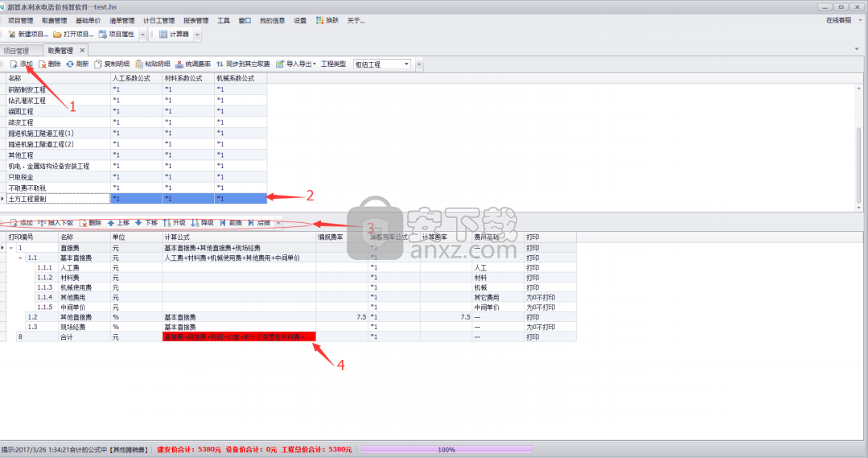The image size is (868, 458).
Task: Click 打开项目 folder icon
Action: point(57,35)
